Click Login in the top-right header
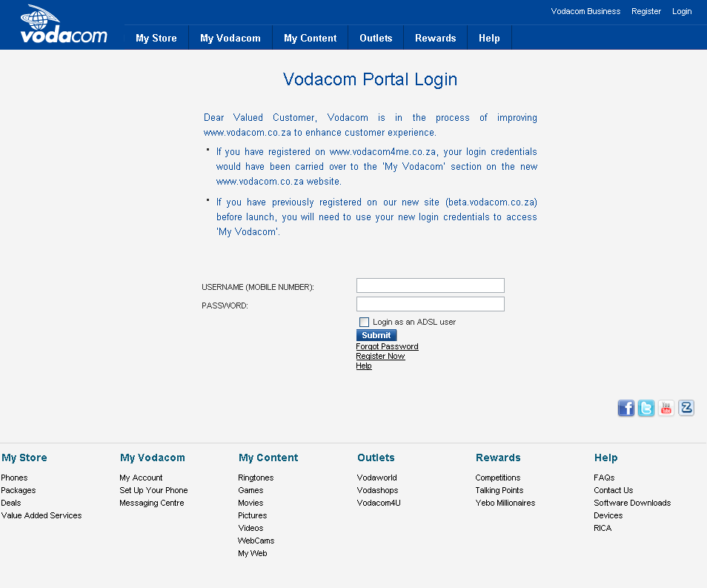The width and height of the screenshot is (707, 588). point(682,11)
